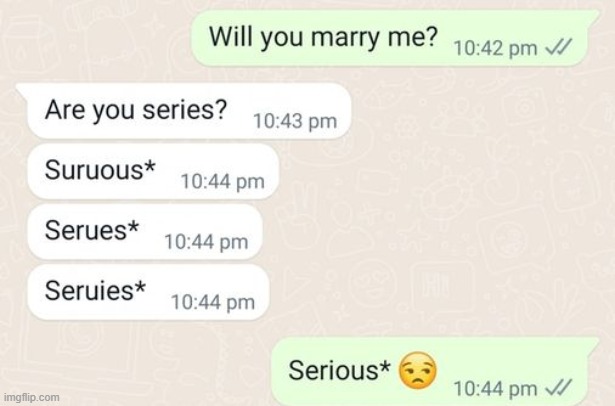Tap the 10:42 pm timestamp
Image resolution: width=615 pixels, height=406 pixels.
(x=495, y=49)
